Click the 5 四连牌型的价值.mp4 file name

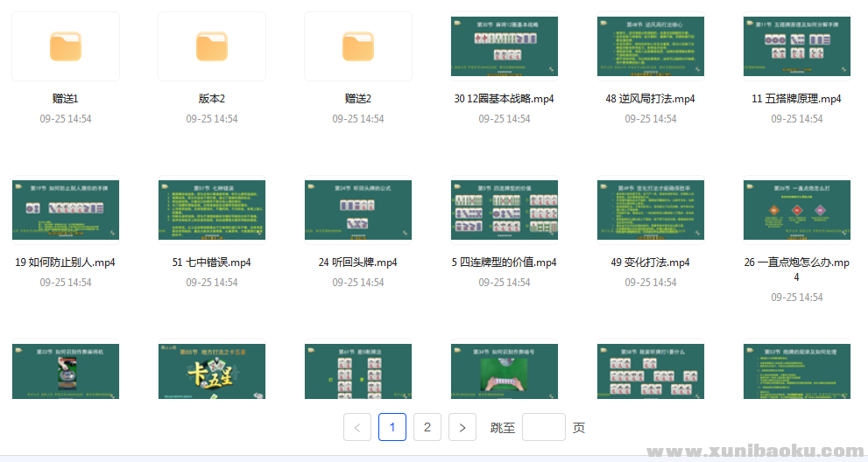[505, 262]
